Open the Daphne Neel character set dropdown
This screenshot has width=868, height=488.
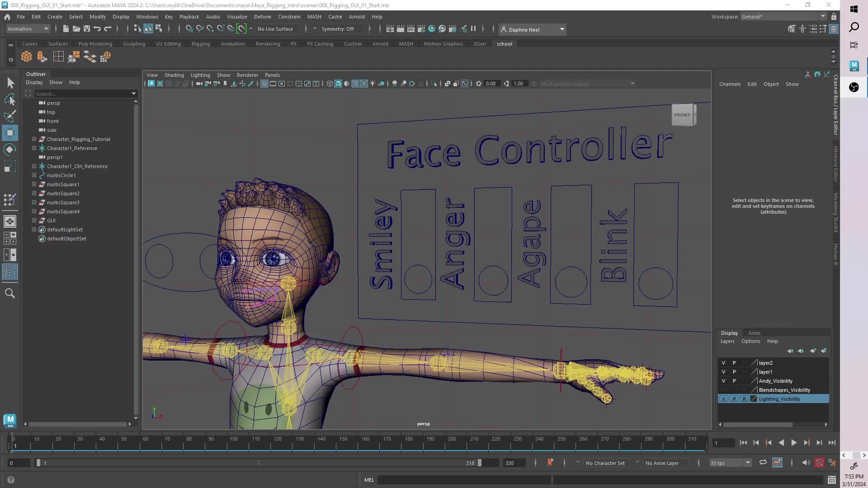click(562, 29)
